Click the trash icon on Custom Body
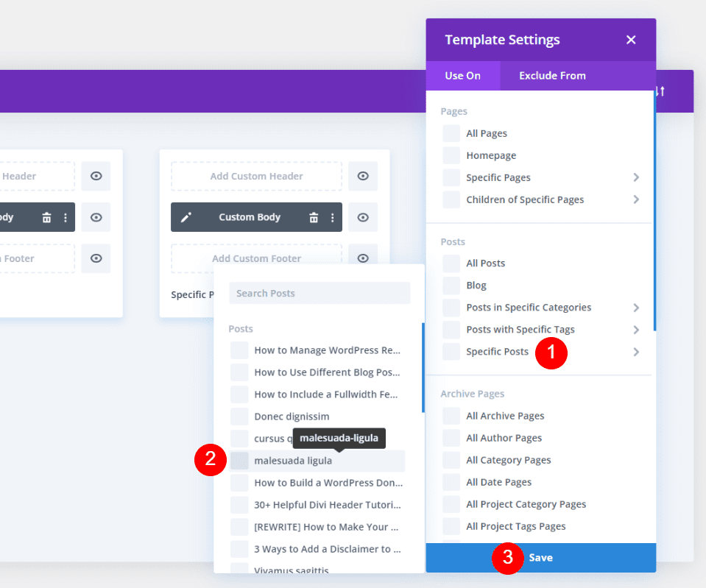 (x=314, y=216)
